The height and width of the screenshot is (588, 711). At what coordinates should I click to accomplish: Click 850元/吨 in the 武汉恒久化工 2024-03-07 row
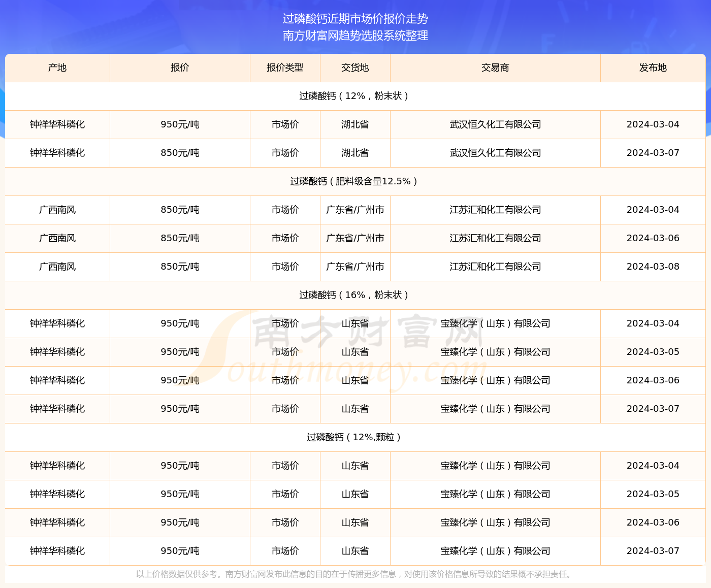[x=180, y=153]
